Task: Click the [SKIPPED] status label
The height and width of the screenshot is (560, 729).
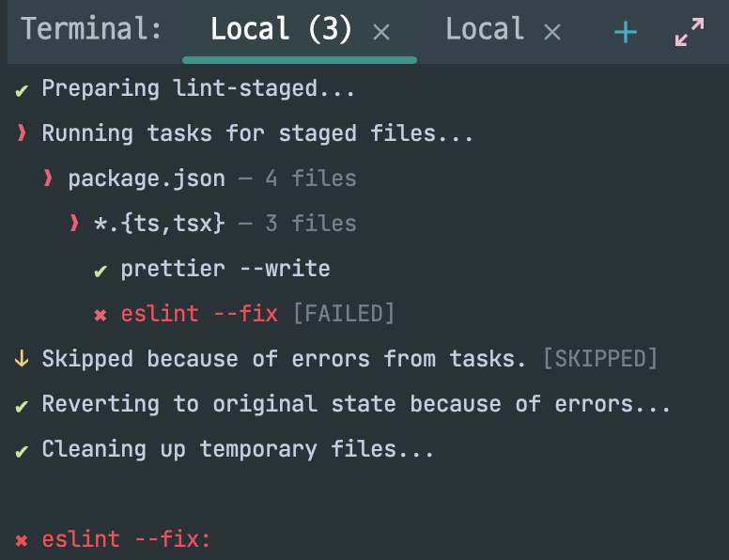Action: (x=600, y=358)
